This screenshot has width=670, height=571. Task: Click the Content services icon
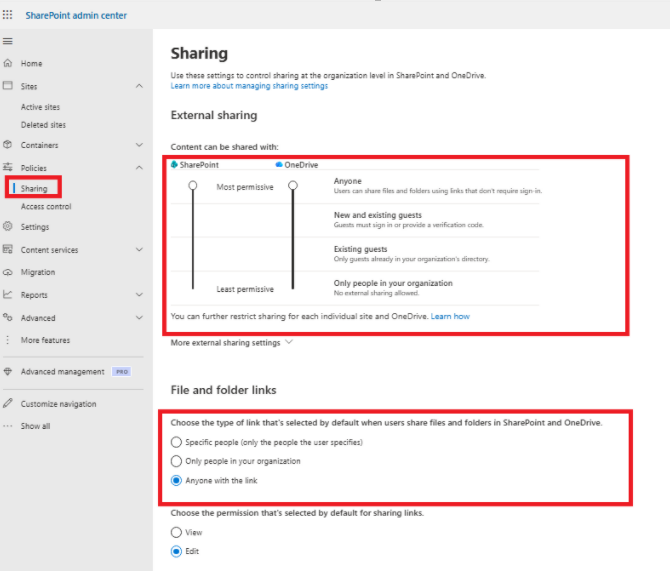8,249
